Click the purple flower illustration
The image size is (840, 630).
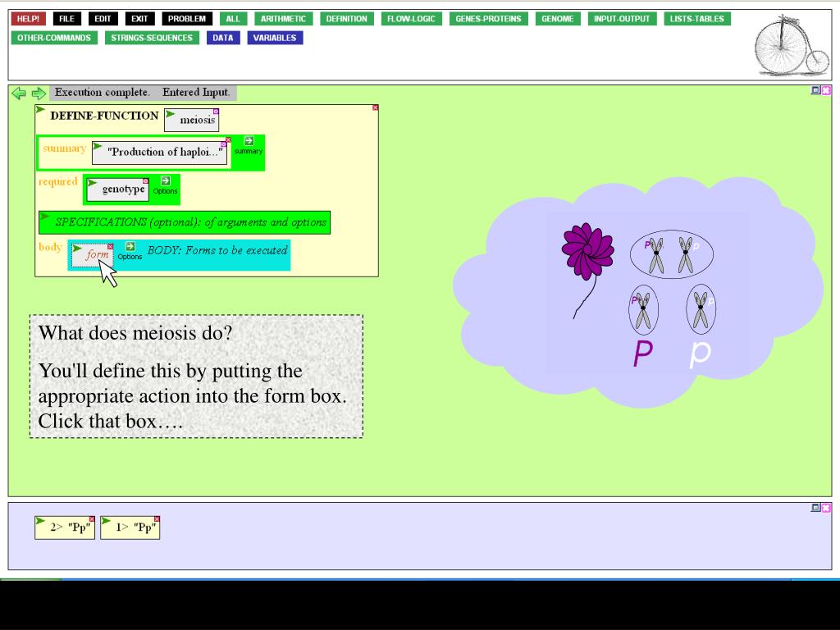(x=587, y=270)
